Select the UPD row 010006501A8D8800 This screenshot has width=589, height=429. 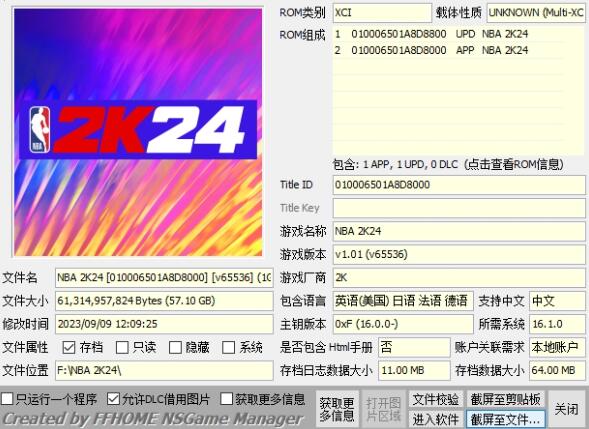click(448, 34)
